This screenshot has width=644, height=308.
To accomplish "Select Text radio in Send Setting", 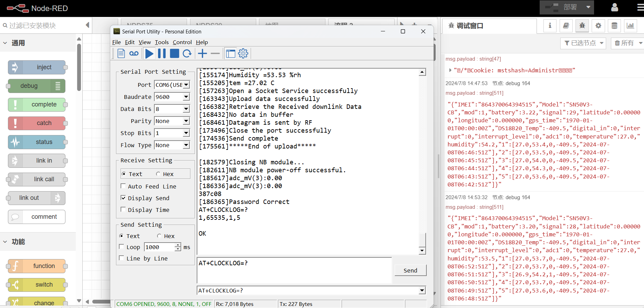I will pos(121,236).
